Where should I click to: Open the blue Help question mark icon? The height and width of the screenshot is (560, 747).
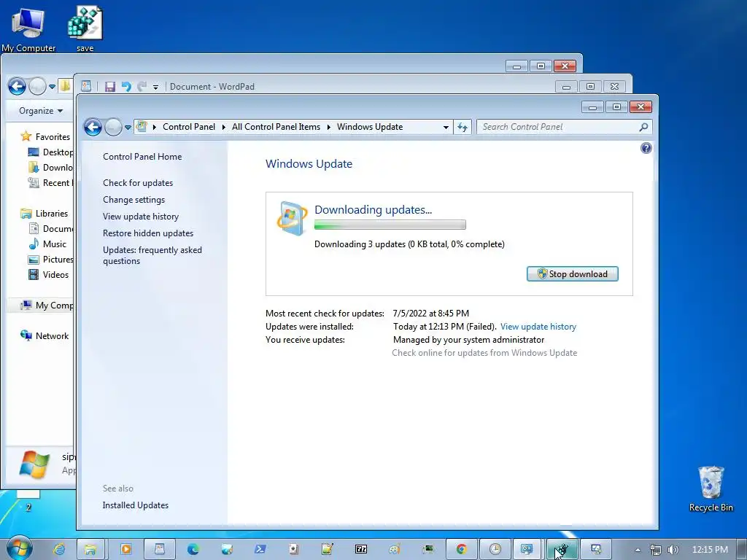coord(646,148)
